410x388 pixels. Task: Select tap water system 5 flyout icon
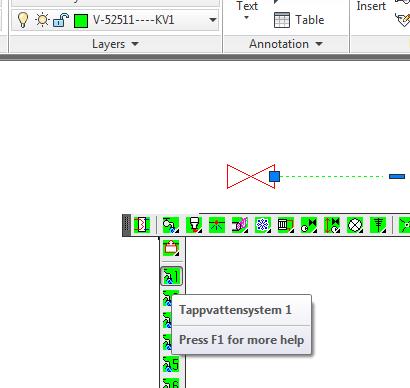pos(171,364)
